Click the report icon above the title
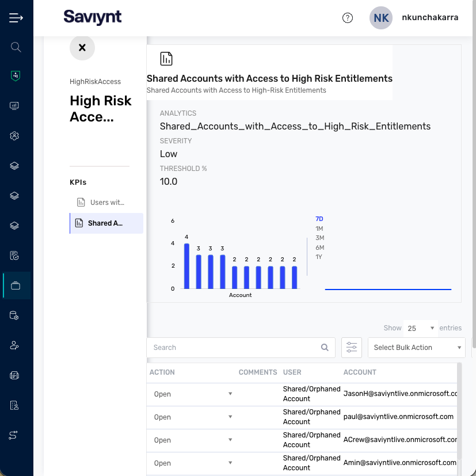Viewport: 476px width, 476px height. coord(166,59)
